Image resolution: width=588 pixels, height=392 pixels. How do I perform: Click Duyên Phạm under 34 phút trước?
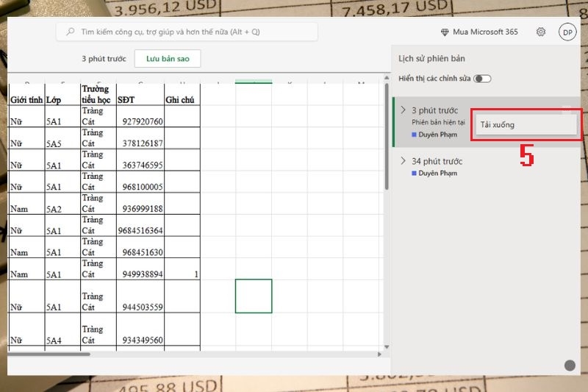(x=437, y=173)
